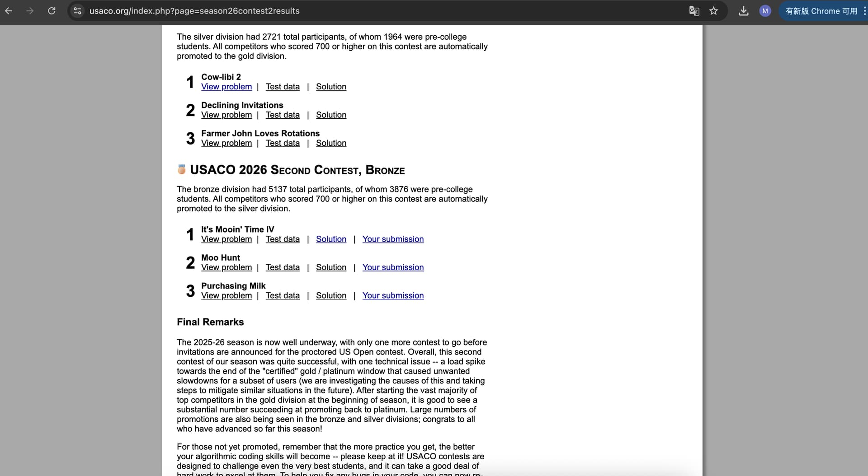Click the bronze medal icon beside heading
This screenshot has height=476, width=868.
pyautogui.click(x=182, y=170)
